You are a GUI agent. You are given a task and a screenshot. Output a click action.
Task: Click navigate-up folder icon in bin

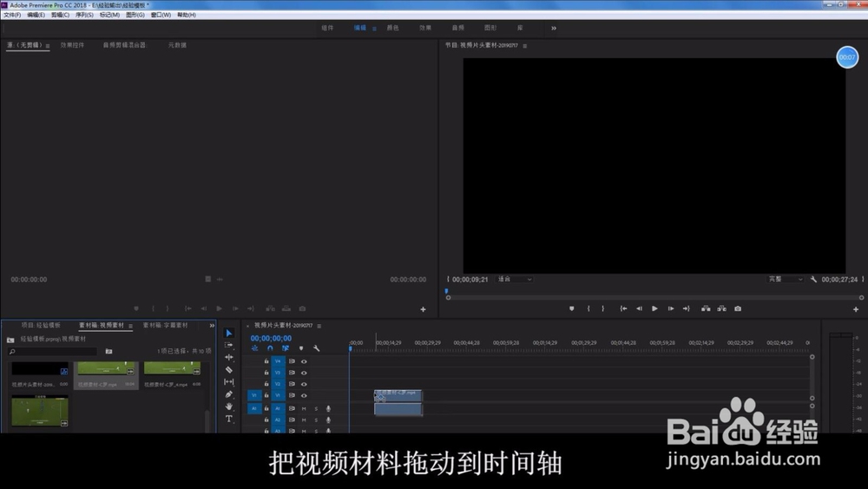coord(10,340)
